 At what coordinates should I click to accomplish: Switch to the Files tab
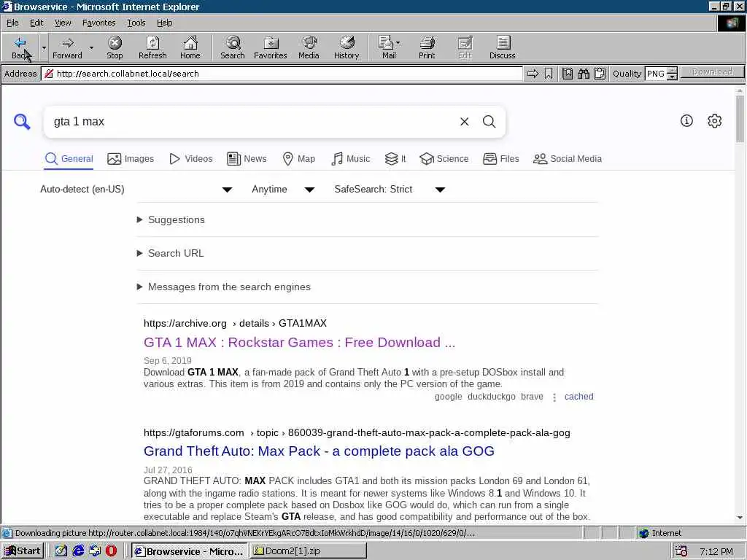coord(500,158)
